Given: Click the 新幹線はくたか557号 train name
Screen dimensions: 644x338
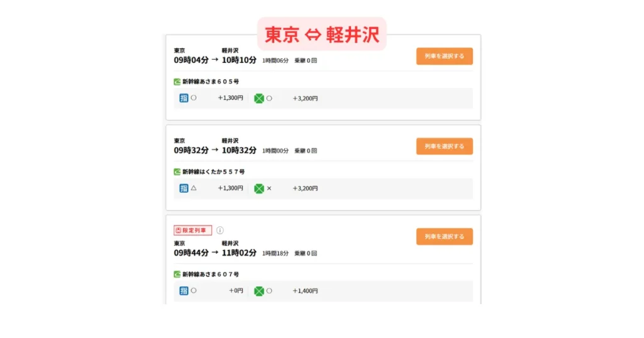Looking at the screenshot, I should coord(213,172).
